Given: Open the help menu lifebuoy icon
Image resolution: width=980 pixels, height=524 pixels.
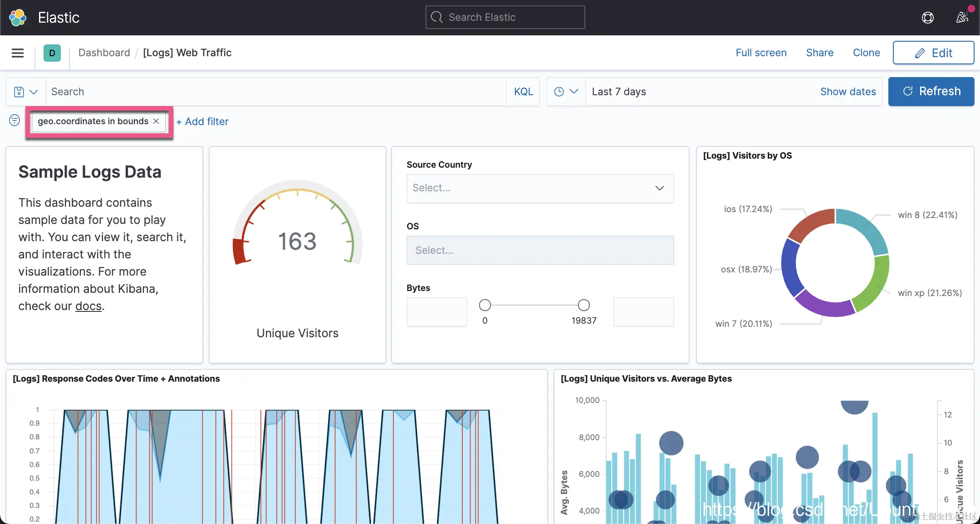Looking at the screenshot, I should pos(928,18).
